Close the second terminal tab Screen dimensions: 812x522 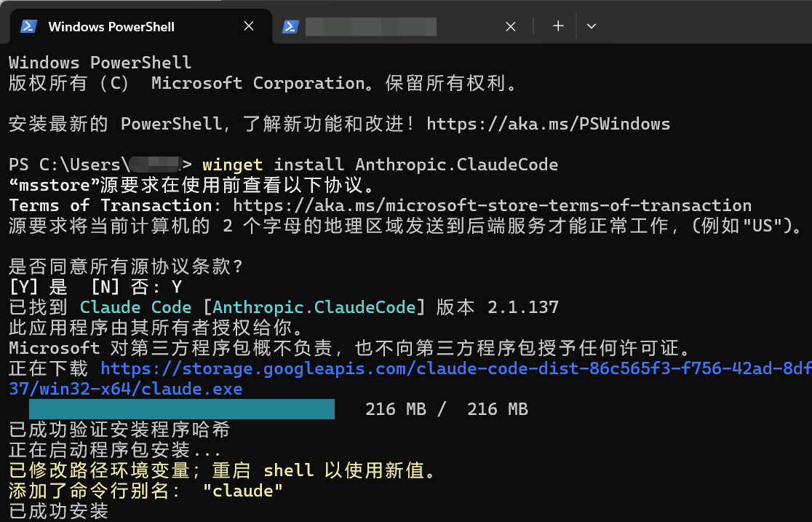[x=511, y=26]
